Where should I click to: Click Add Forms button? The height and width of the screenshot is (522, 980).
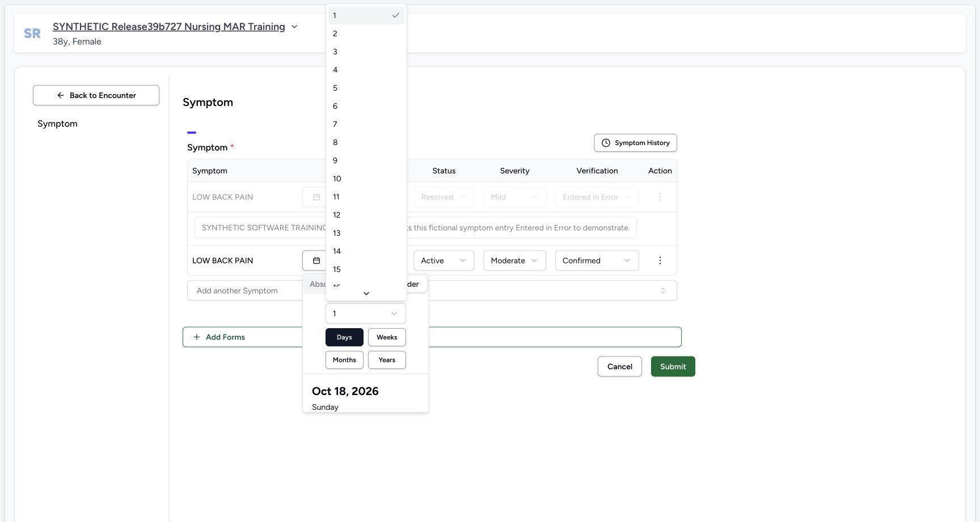click(432, 337)
